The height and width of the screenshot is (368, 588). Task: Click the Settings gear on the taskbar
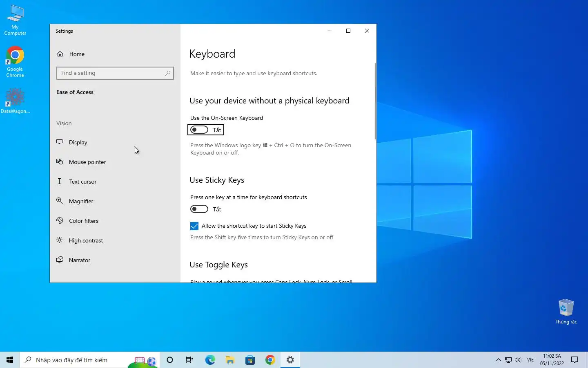[290, 360]
